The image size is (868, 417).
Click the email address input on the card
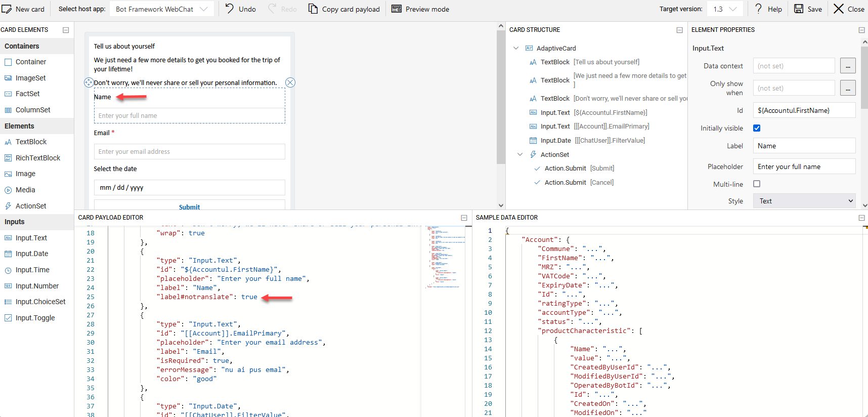point(190,151)
